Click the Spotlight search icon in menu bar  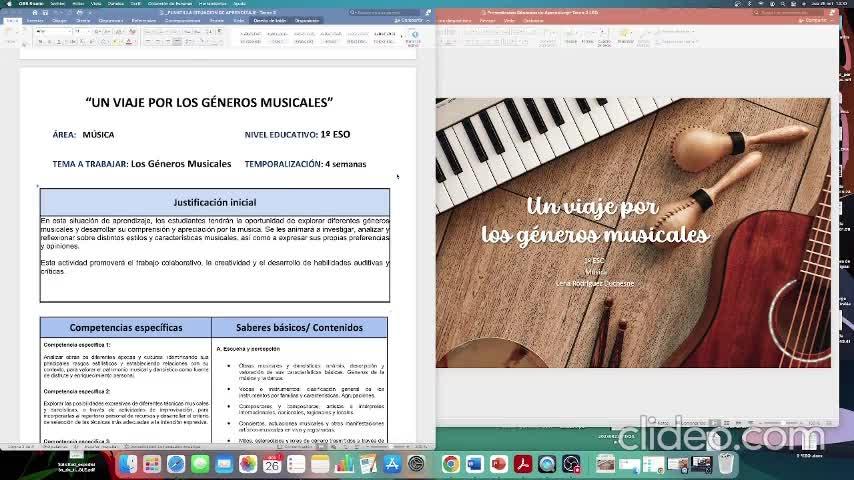(x=783, y=4)
